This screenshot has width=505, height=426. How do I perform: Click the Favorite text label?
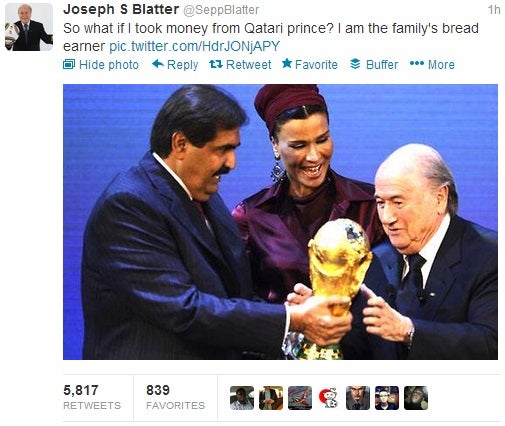pyautogui.click(x=316, y=65)
